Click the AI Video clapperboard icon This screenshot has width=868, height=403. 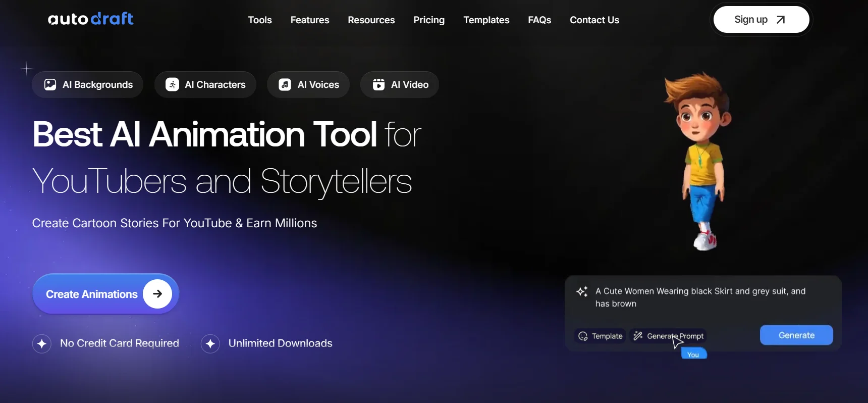coord(378,84)
